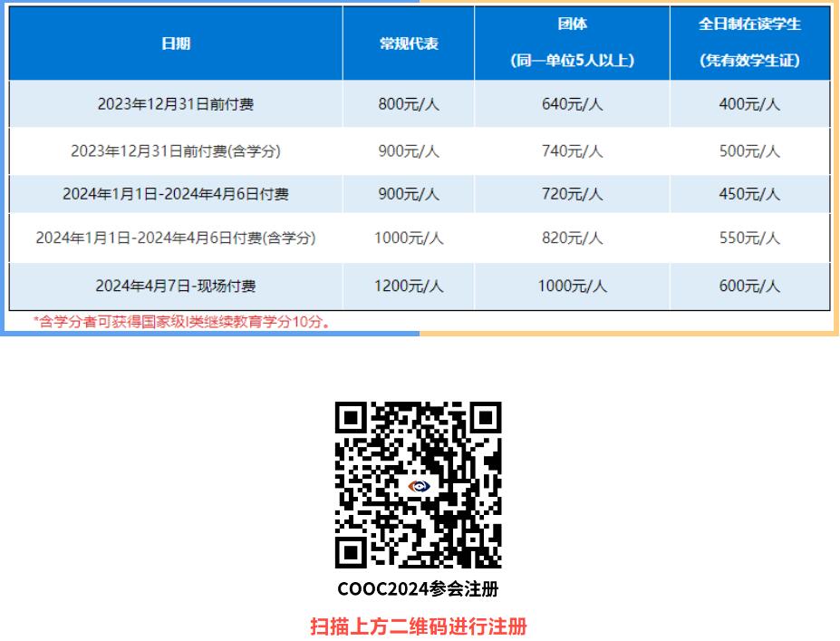This screenshot has height=641, width=840.
Task: Click the eye logo inside the QR code
Action: point(418,487)
